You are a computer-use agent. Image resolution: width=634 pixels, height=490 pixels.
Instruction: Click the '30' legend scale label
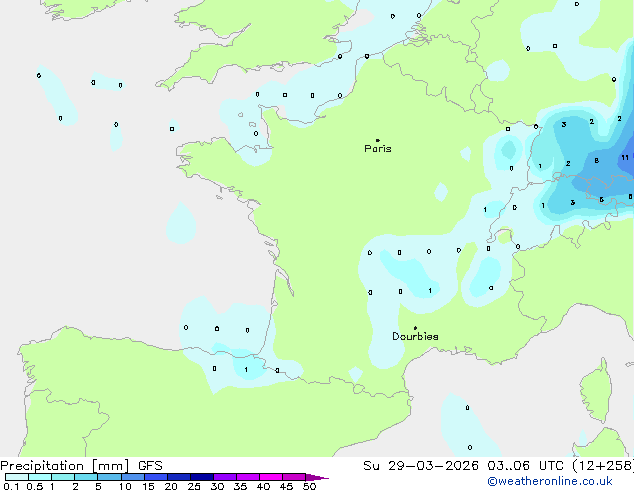pyautogui.click(x=217, y=486)
